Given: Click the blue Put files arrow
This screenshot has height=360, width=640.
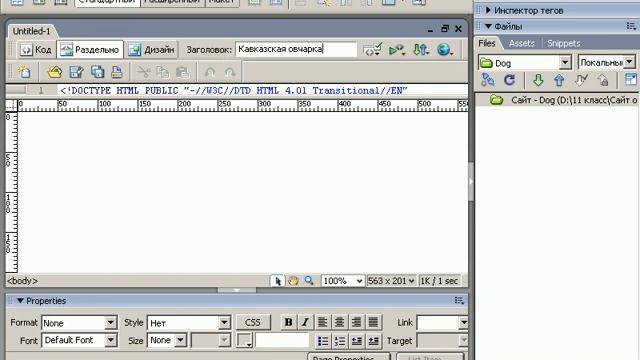Looking at the screenshot, I should tap(559, 80).
